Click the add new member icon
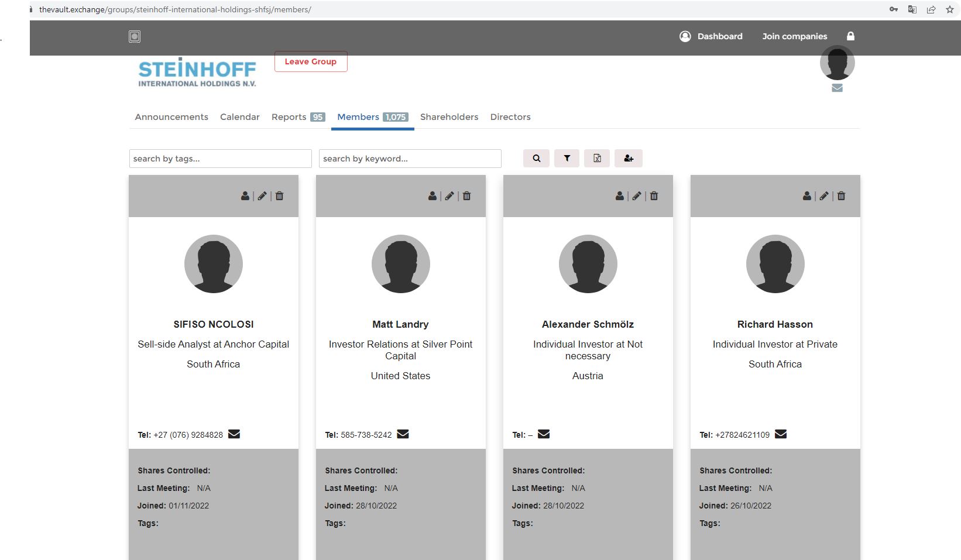961x560 pixels. (628, 158)
